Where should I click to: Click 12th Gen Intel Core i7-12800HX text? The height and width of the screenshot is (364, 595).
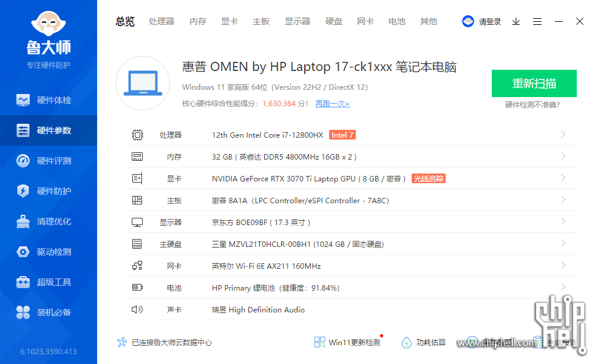[268, 135]
